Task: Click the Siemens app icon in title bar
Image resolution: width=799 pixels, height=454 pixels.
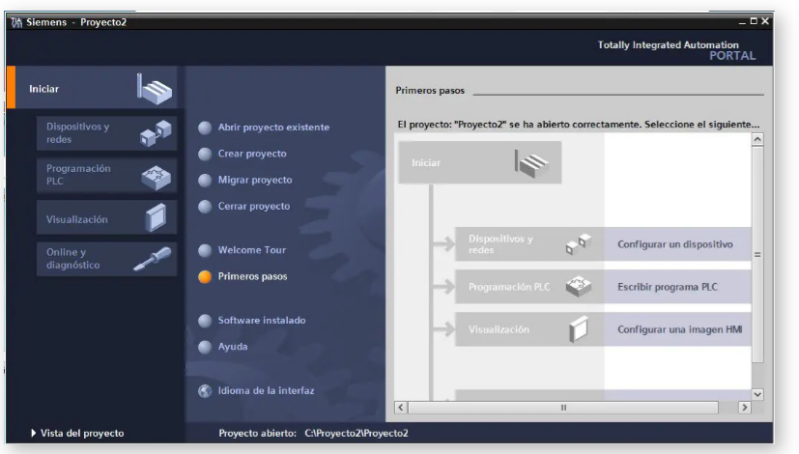Action: point(16,22)
